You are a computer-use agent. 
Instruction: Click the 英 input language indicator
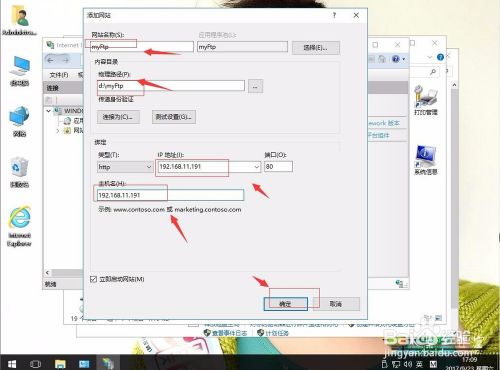[419, 364]
